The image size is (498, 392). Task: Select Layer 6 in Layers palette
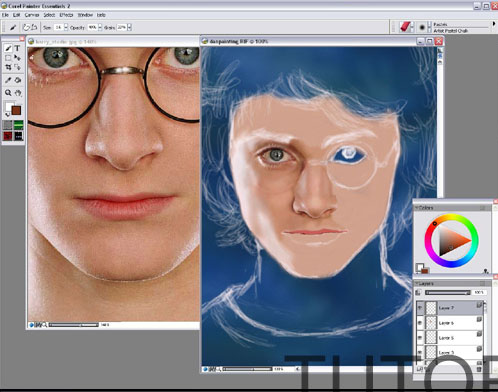(450, 323)
